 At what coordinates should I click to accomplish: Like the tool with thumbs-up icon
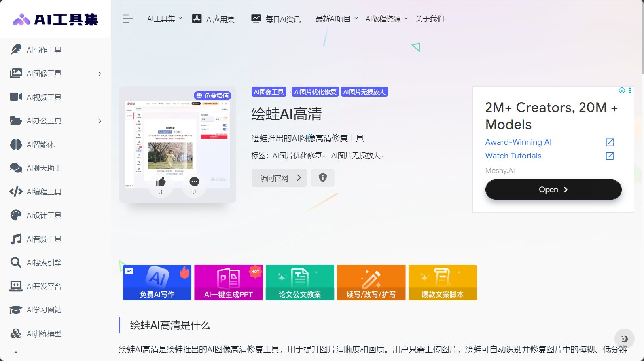[161, 182]
